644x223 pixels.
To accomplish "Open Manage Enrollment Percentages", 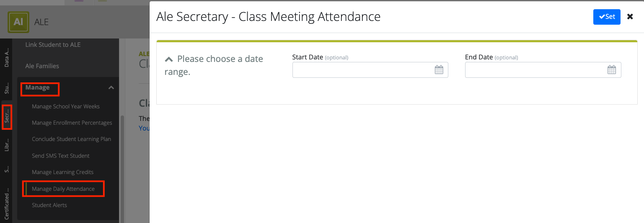I will coord(72,123).
